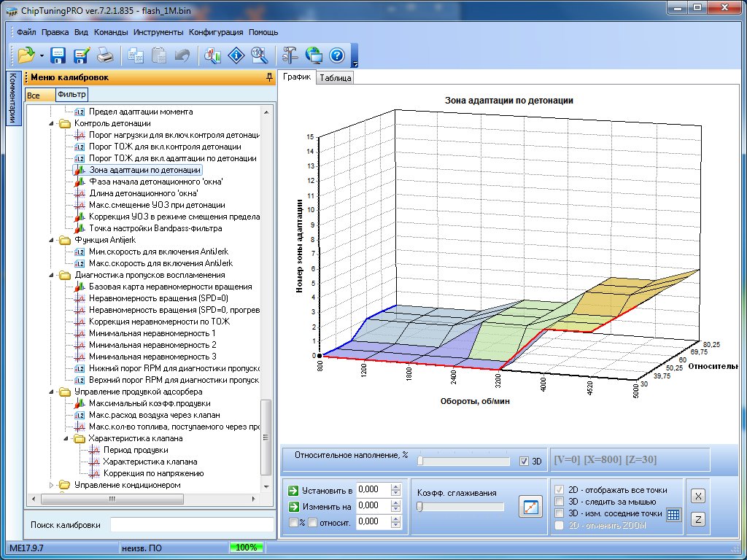Toggle the 3D checkbox

[x=524, y=461]
